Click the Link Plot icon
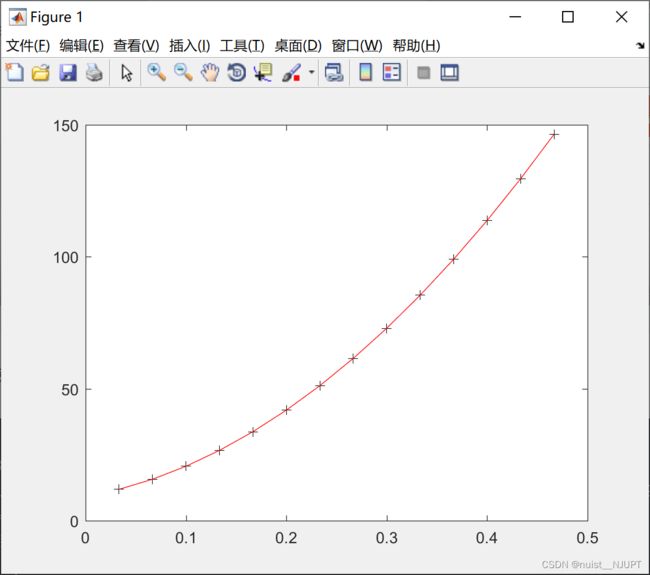This screenshot has height=575, width=650. click(334, 73)
